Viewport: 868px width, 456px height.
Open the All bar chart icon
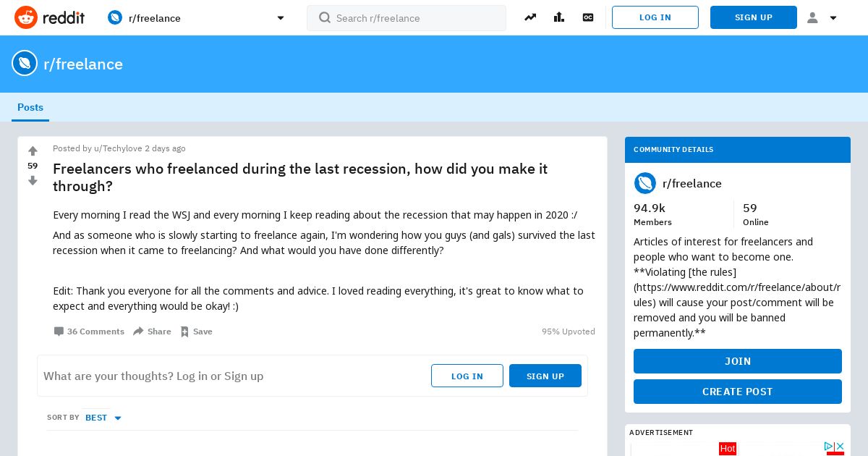[x=559, y=17]
